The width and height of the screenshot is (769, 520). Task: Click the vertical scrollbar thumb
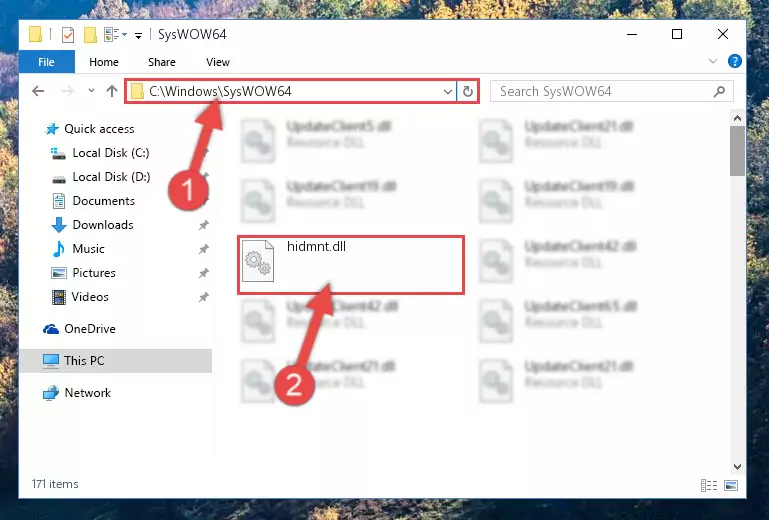click(x=737, y=151)
